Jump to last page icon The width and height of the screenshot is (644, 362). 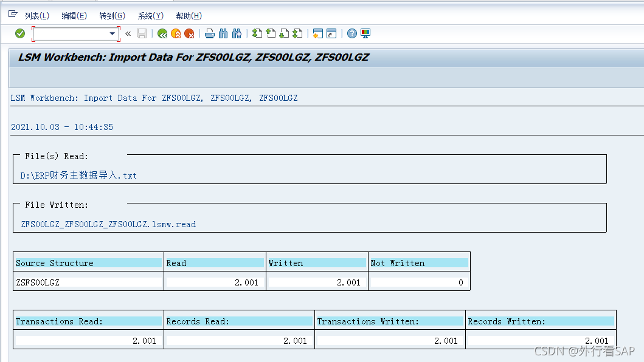[298, 33]
